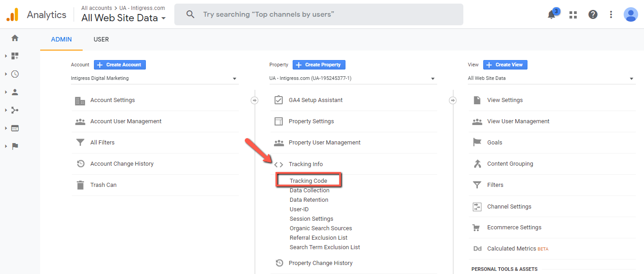644x274 pixels.
Task: Click the Home icon in left sidebar
Action: pos(15,38)
